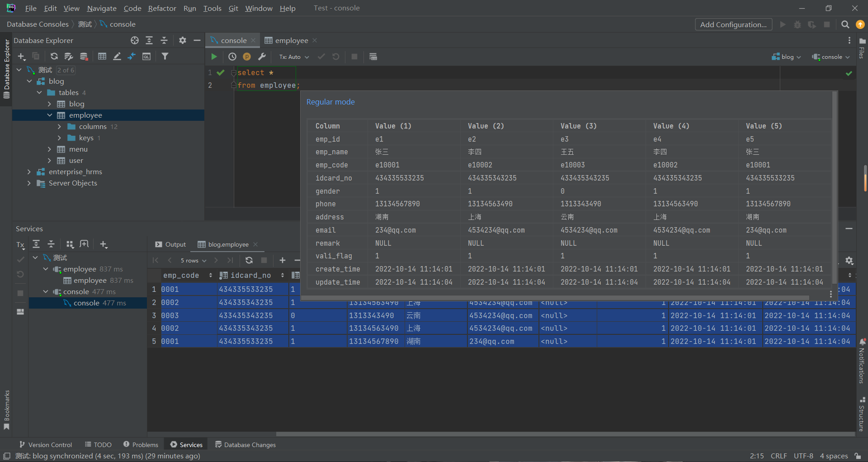This screenshot has height=462, width=868.
Task: Expand the columns folder under employee
Action: [59, 126]
